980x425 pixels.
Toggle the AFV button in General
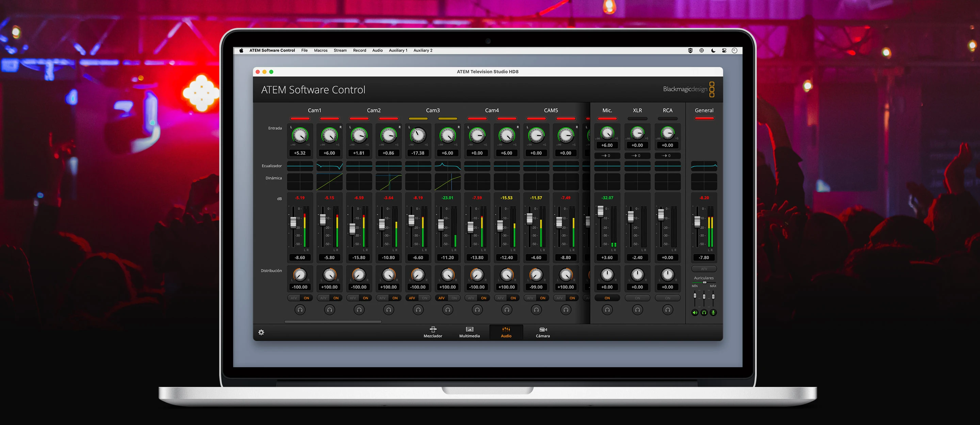point(704,269)
